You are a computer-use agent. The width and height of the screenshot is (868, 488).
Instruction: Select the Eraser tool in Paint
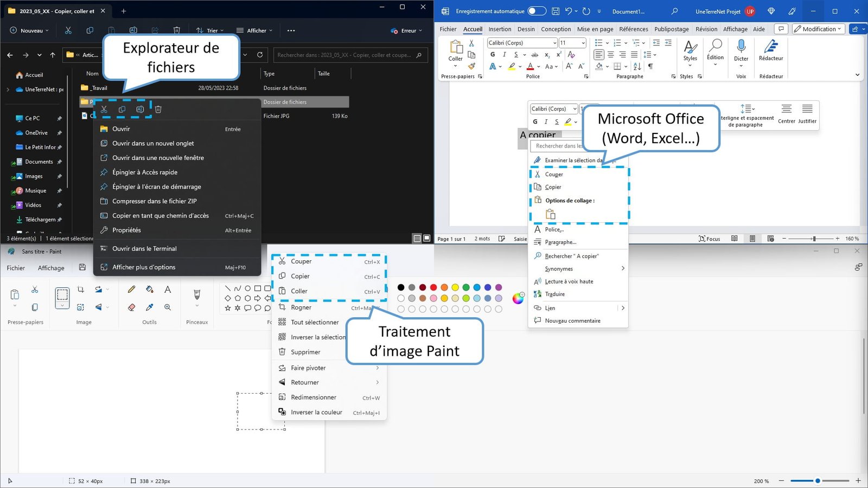(131, 307)
